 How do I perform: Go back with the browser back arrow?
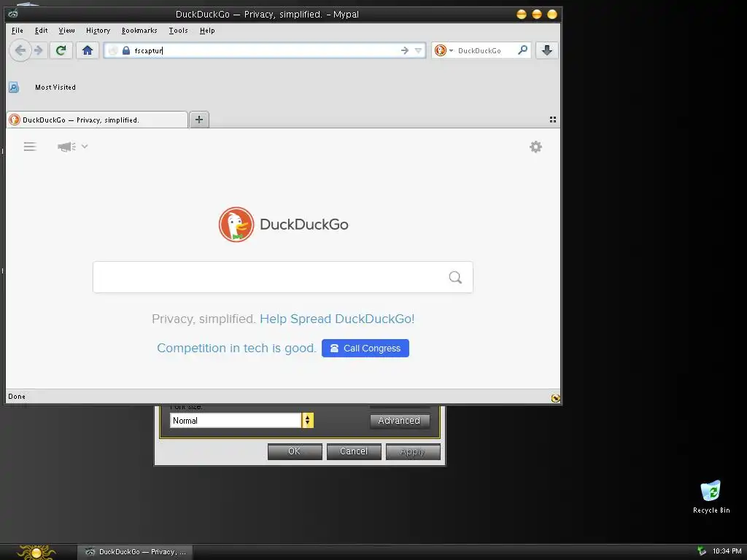[x=20, y=50]
